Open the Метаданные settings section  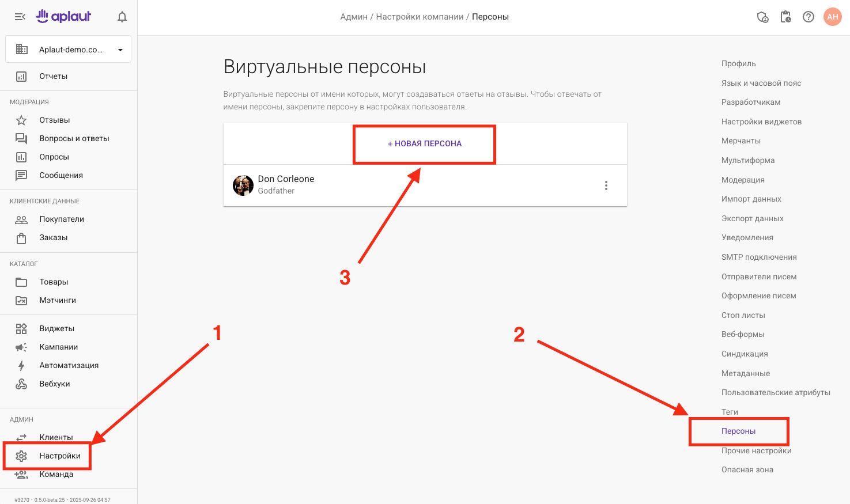(746, 373)
